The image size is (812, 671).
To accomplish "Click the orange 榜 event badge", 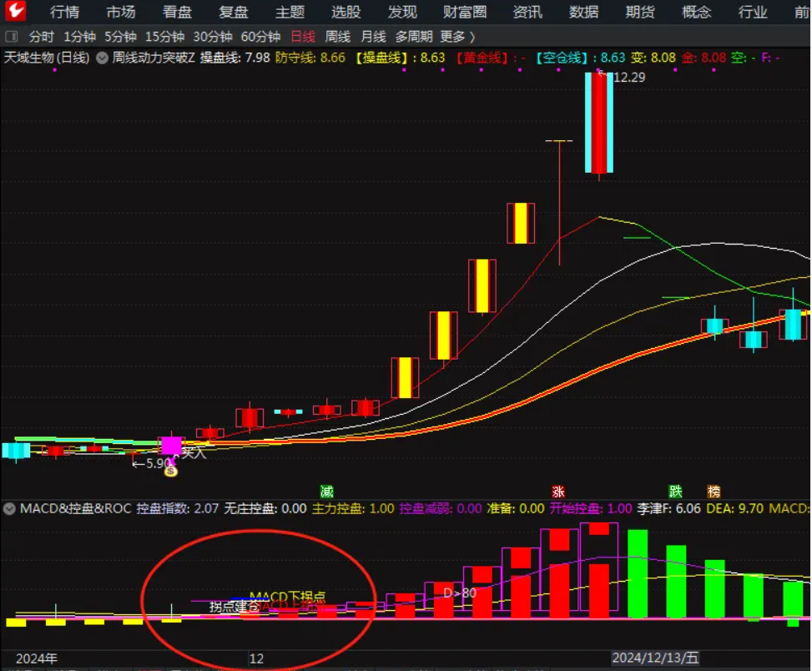I will 714,491.
